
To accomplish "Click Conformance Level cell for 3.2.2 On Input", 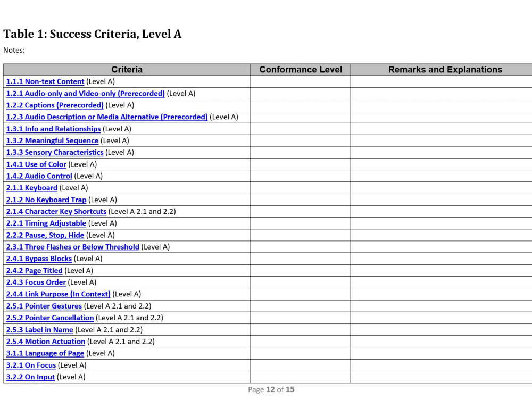I will (301, 377).
